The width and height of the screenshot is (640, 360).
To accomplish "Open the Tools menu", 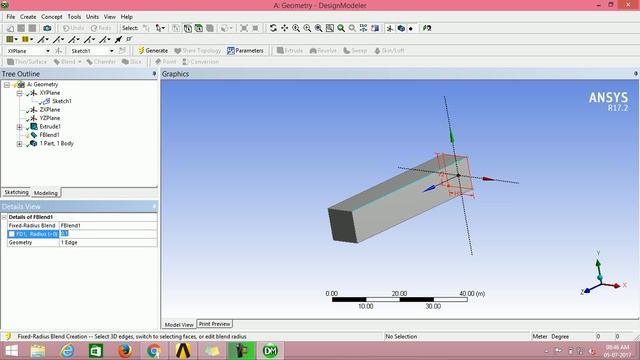I will click(x=74, y=17).
